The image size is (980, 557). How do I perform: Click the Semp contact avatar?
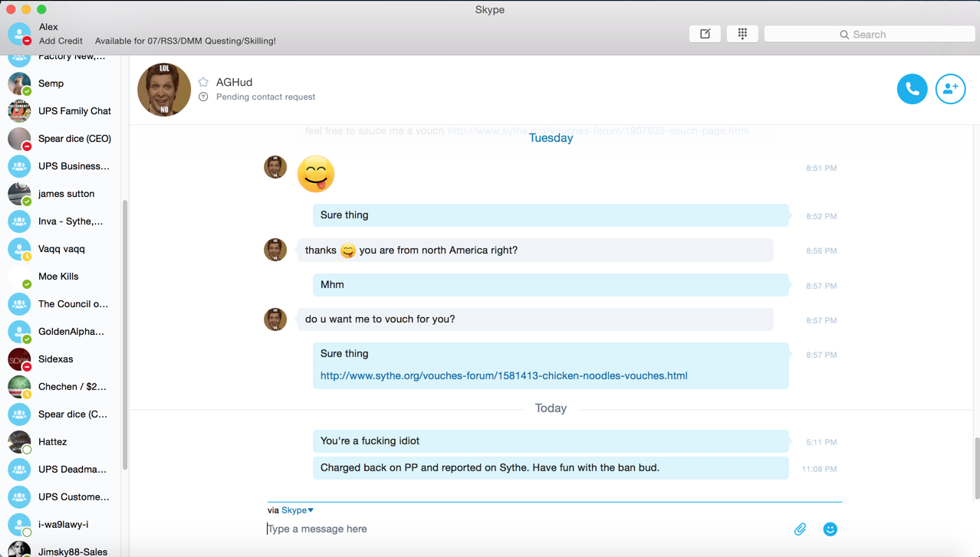pos(19,84)
